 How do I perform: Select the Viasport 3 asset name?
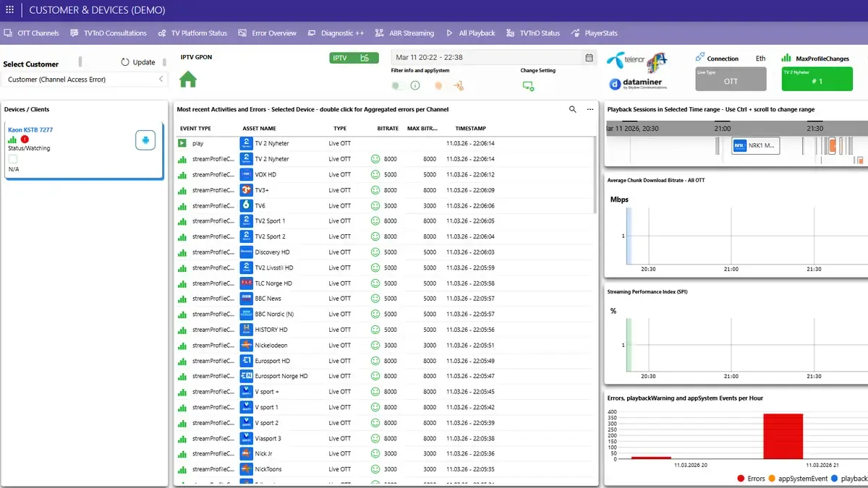click(268, 438)
